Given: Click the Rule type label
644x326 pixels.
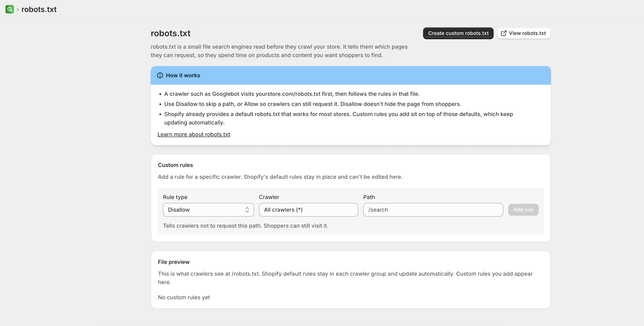Looking at the screenshot, I should [175, 197].
